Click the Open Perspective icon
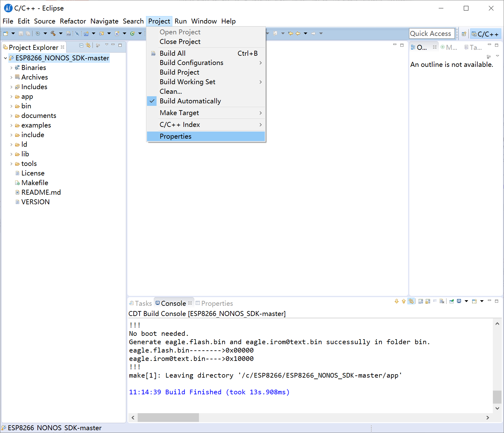 [464, 34]
